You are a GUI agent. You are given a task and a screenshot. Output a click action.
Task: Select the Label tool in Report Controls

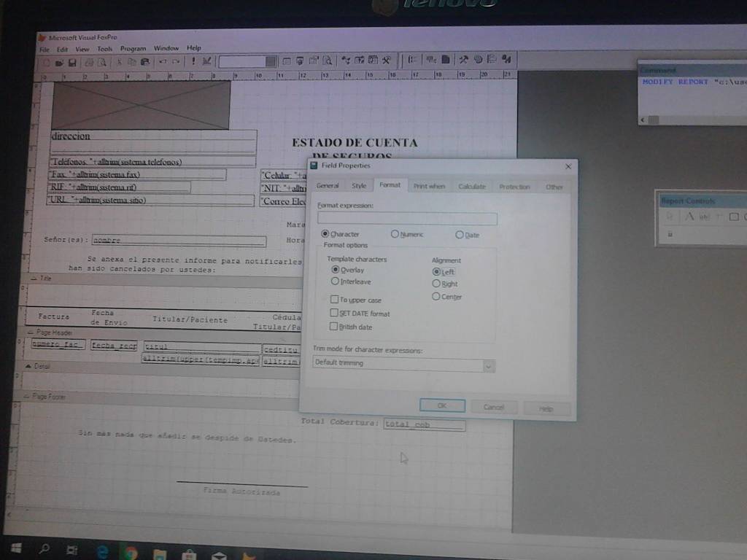tap(689, 217)
